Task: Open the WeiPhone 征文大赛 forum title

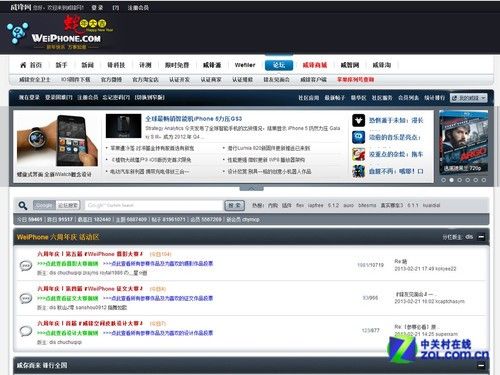Action: [90, 289]
